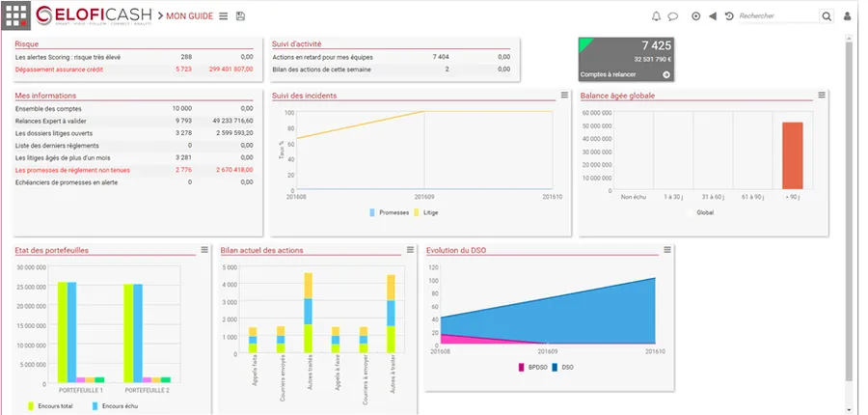
Task: Open the Suivi des incidents chart menu
Action: [564, 96]
